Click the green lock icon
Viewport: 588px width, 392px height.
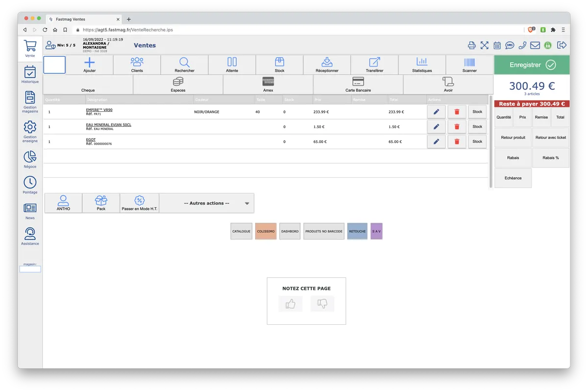pyautogui.click(x=548, y=45)
